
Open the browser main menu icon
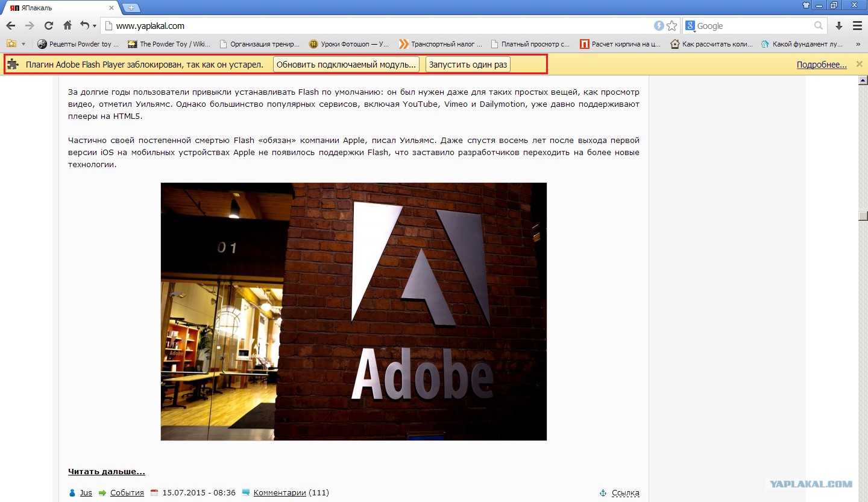857,26
